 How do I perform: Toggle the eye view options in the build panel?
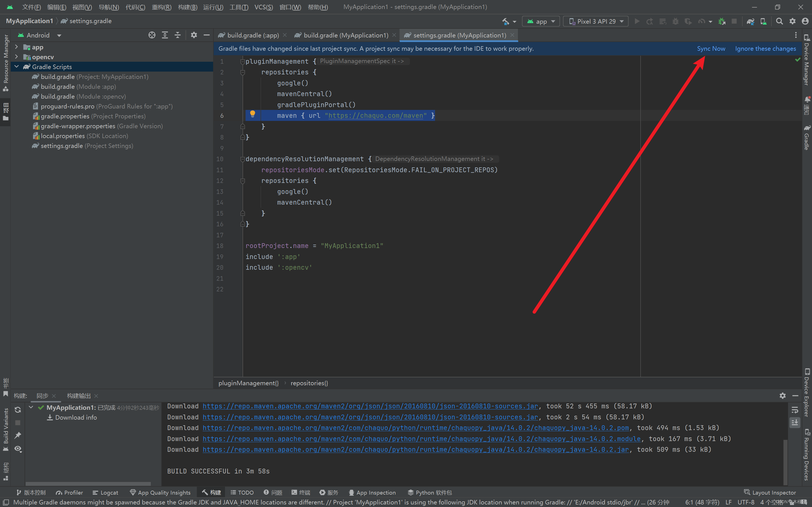tap(18, 449)
